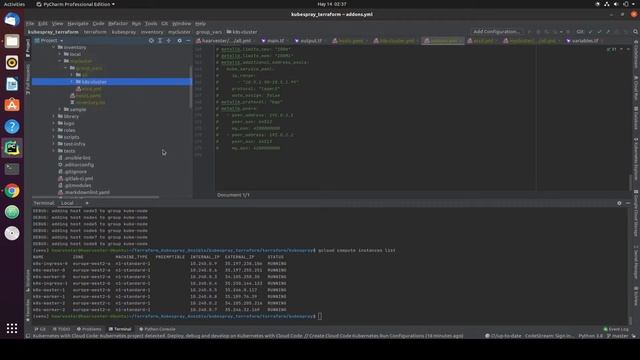Click the inventory breadcrumb item

pos(152,32)
